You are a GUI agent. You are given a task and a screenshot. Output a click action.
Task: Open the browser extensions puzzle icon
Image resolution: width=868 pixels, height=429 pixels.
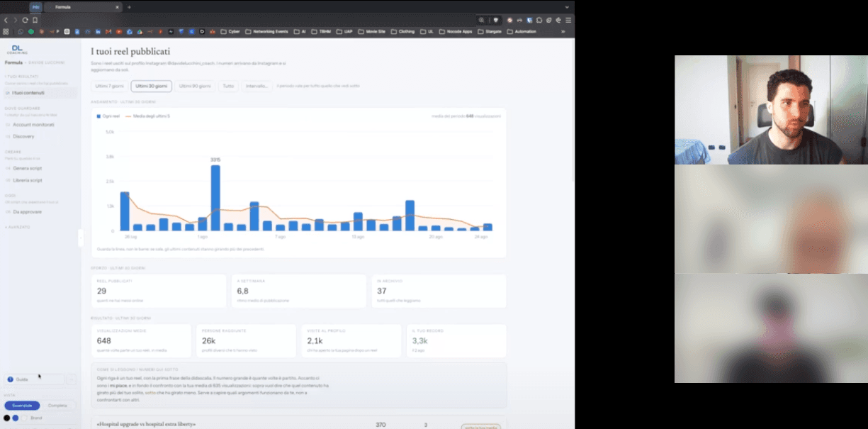pos(539,20)
